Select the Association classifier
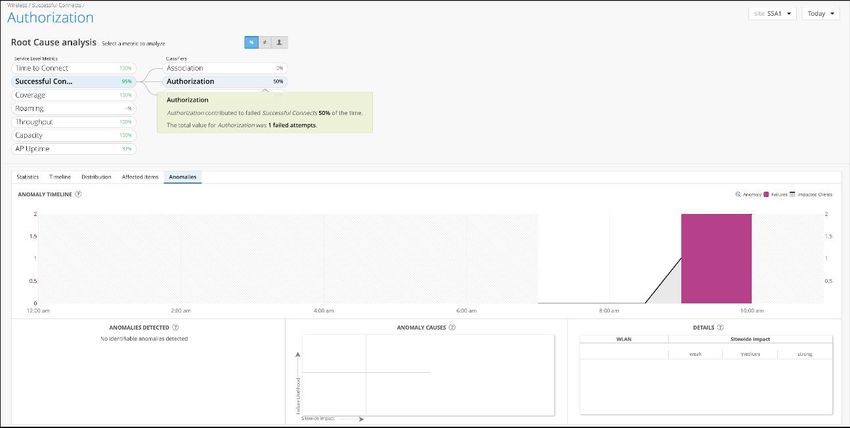The height and width of the screenshot is (428, 850). point(225,68)
